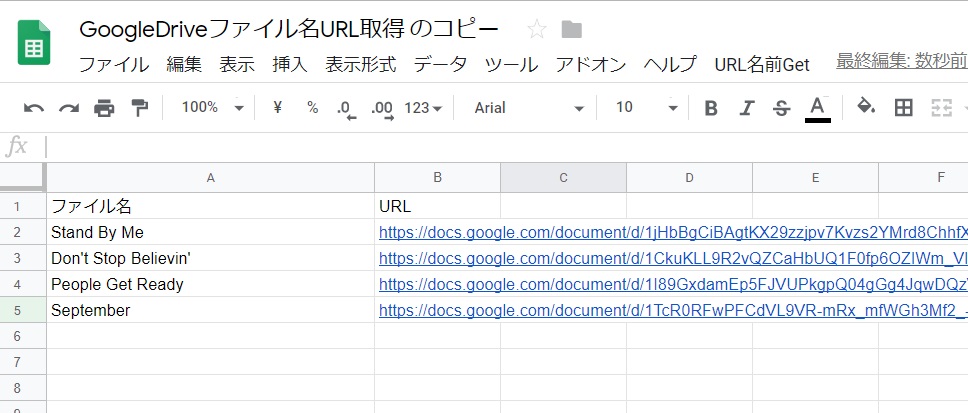The width and height of the screenshot is (968, 413).
Task: Select the Stand By Me cell
Action: [211, 232]
